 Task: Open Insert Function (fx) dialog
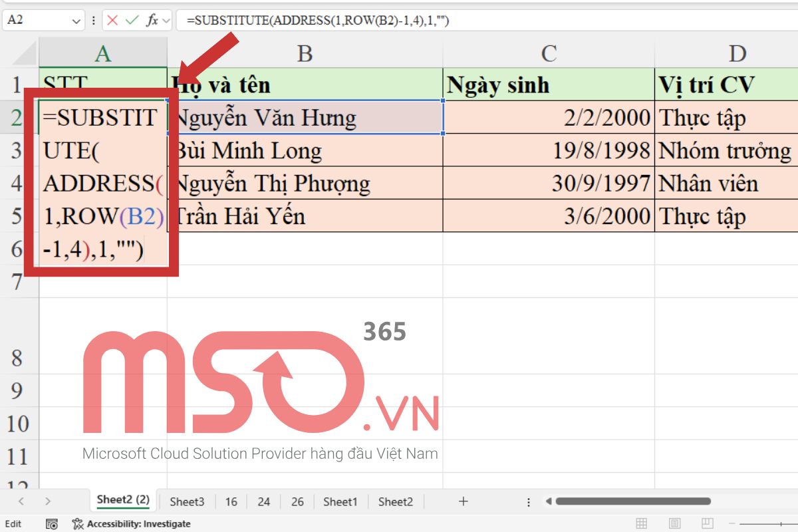[152, 20]
